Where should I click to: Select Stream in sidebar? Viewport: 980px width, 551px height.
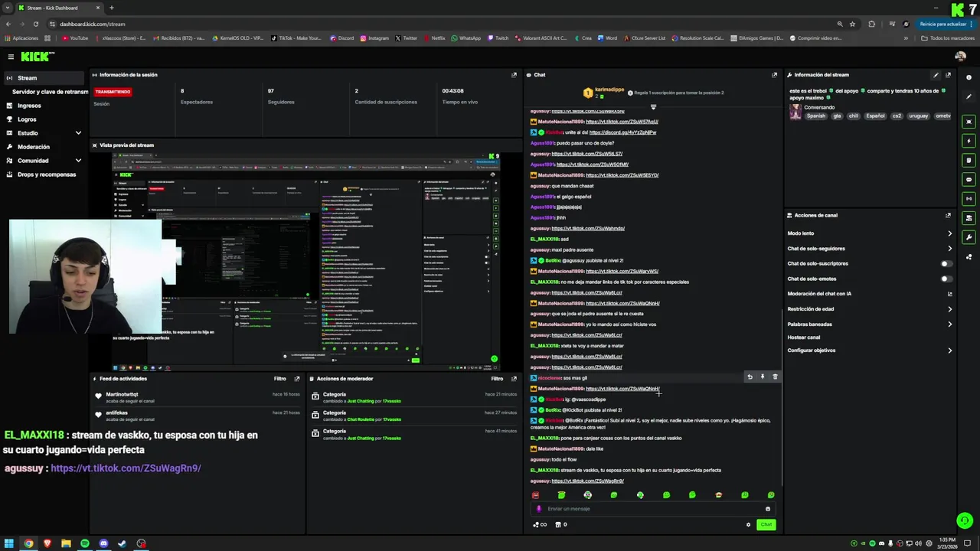(43, 78)
